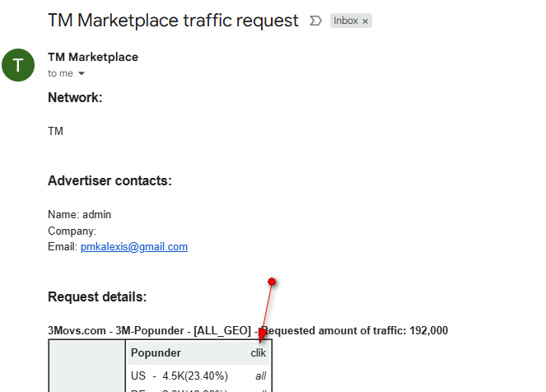Click the red dot annotation marker
The height and width of the screenshot is (392, 546).
point(272,282)
